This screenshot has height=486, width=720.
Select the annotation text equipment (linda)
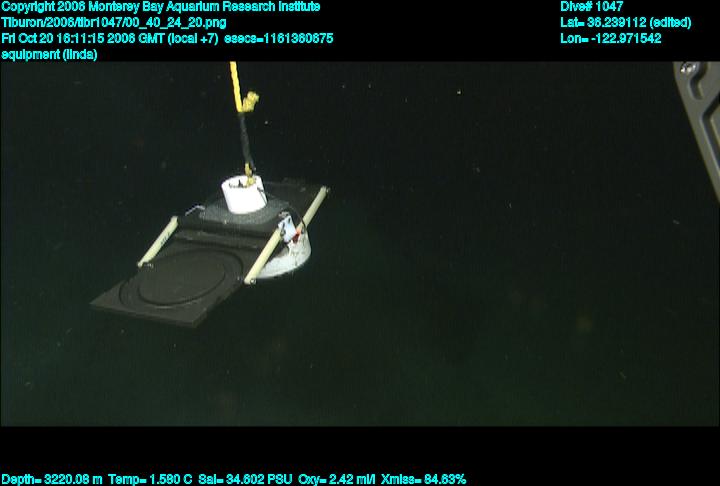point(49,54)
